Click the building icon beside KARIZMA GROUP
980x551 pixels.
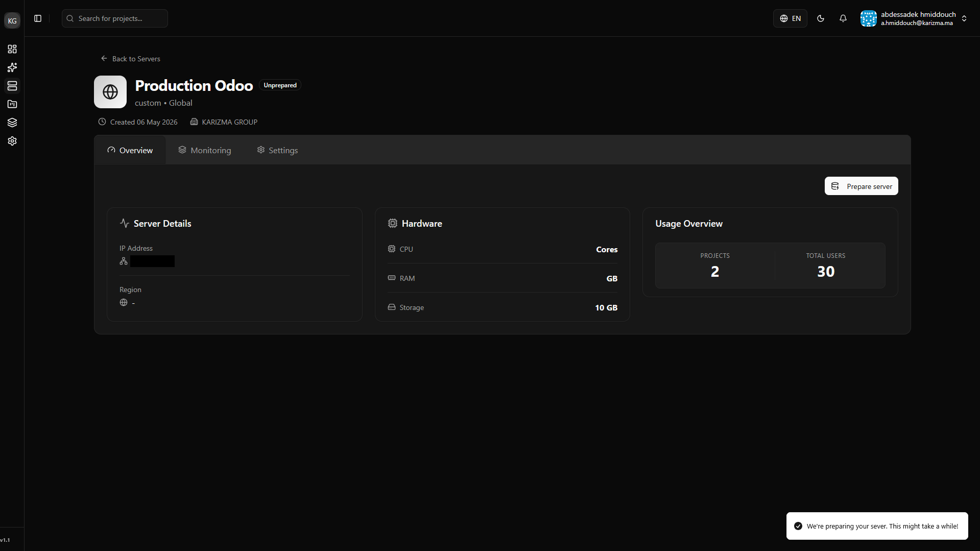tap(194, 122)
